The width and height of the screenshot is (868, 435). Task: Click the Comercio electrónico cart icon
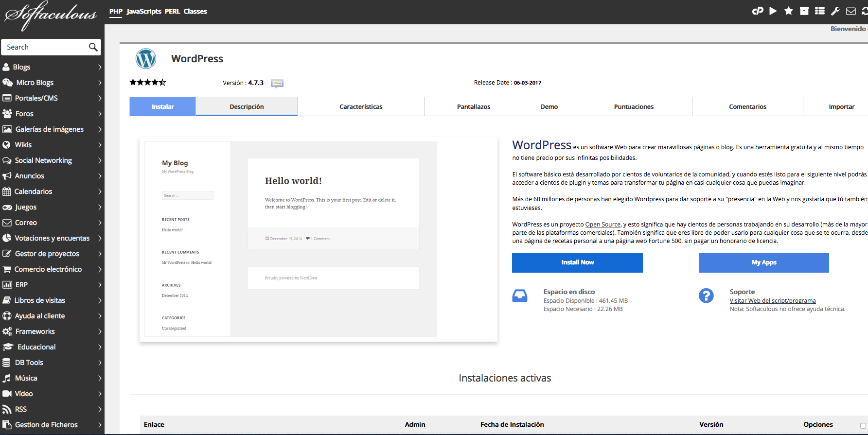(x=7, y=269)
